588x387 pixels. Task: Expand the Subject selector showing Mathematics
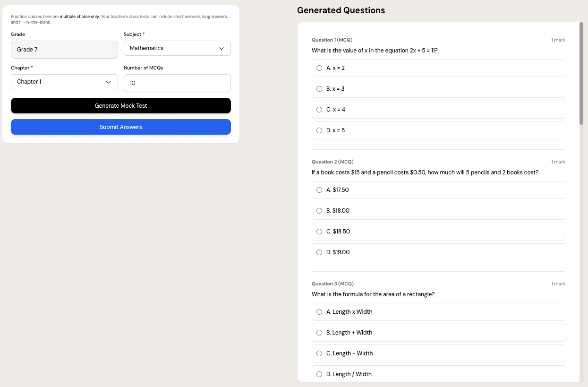pyautogui.click(x=177, y=48)
